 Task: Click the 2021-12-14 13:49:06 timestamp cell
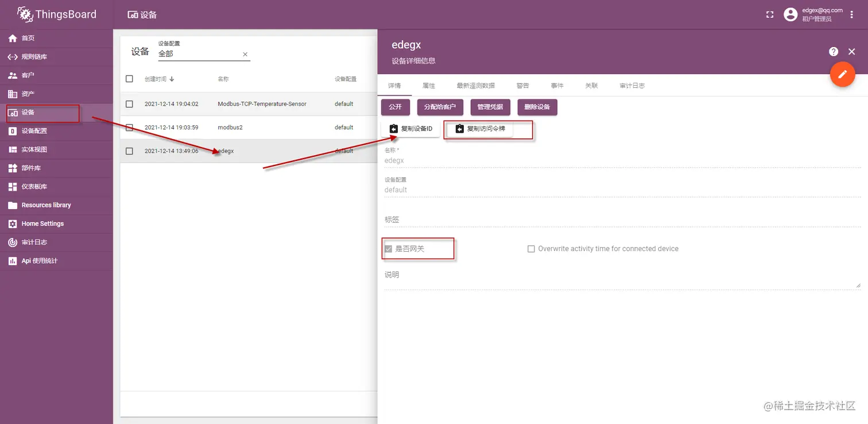pyautogui.click(x=172, y=151)
